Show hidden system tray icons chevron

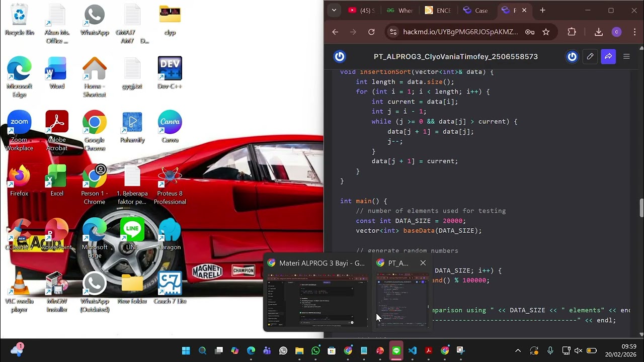518,350
